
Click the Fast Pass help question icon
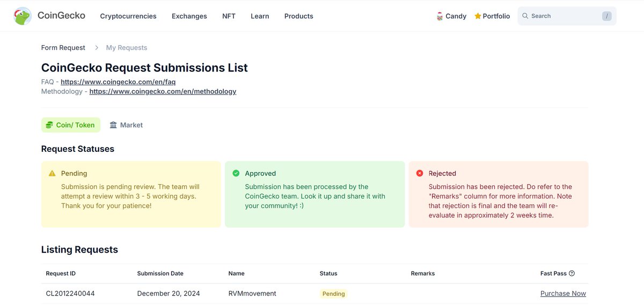click(572, 273)
